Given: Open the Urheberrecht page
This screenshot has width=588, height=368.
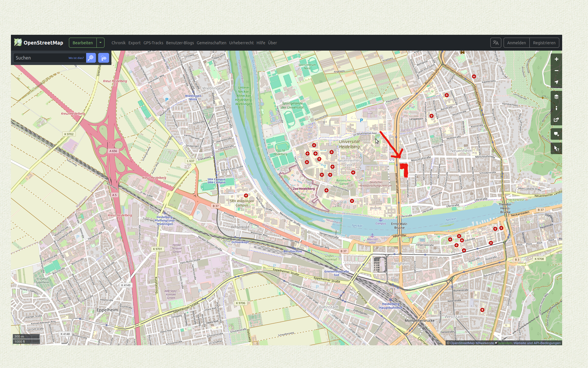Looking at the screenshot, I should click(x=241, y=43).
